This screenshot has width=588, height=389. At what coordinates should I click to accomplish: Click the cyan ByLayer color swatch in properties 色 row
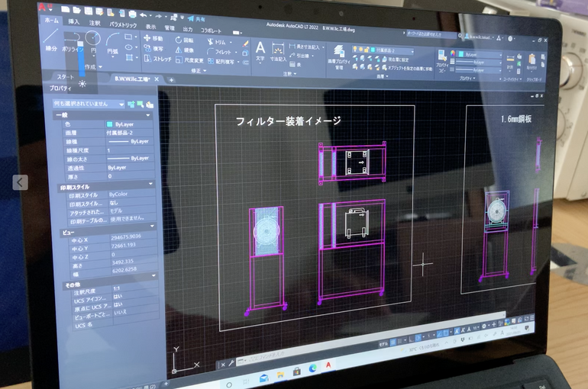tap(109, 124)
